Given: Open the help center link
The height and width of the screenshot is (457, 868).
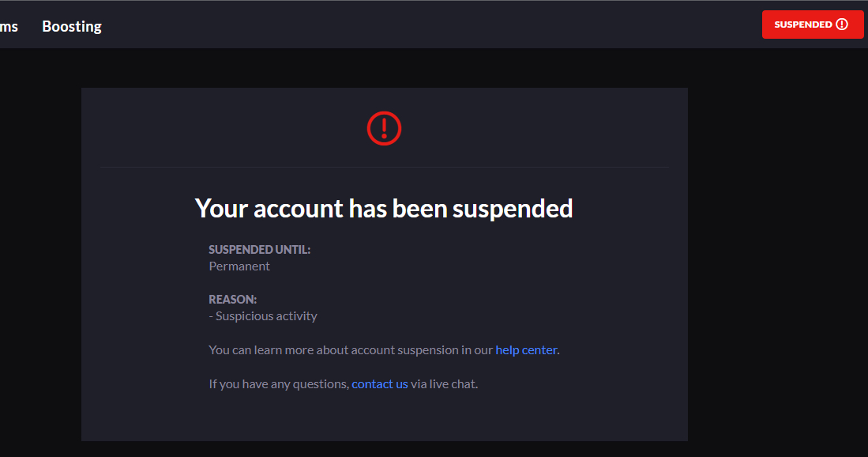Looking at the screenshot, I should (526, 349).
